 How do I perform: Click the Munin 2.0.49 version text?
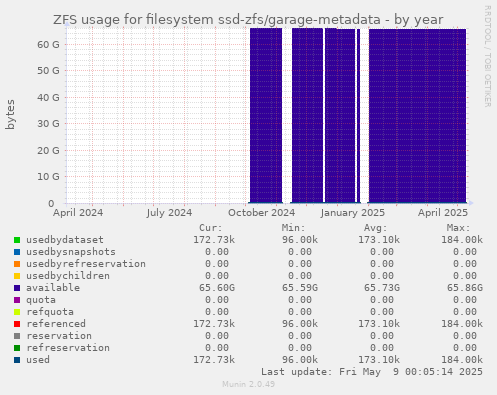[249, 384]
